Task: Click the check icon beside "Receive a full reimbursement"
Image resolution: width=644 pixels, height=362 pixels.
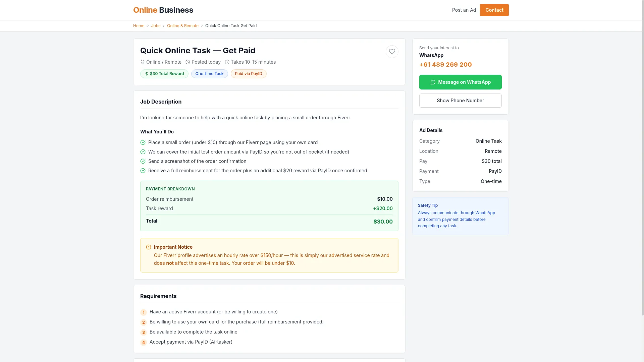Action: point(143,171)
